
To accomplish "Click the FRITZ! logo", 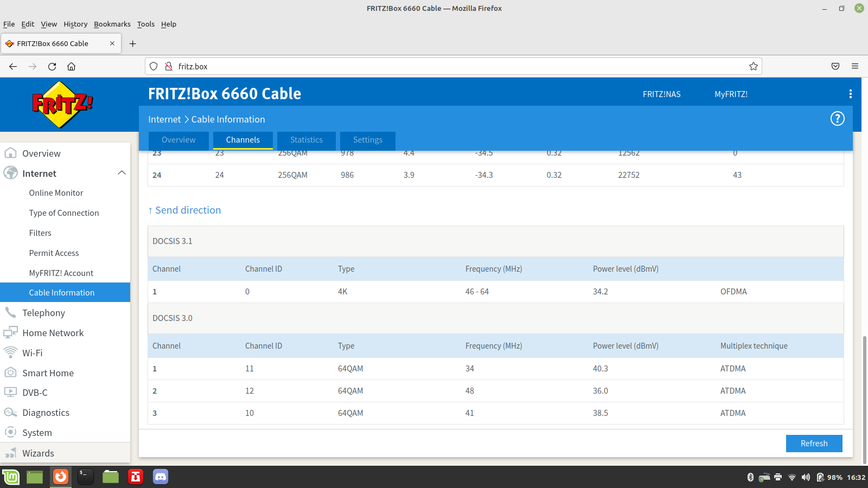I will [62, 104].
